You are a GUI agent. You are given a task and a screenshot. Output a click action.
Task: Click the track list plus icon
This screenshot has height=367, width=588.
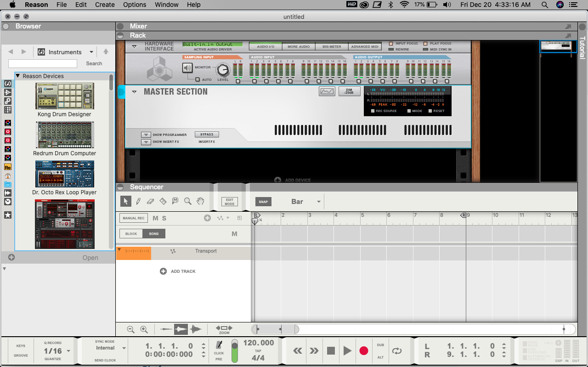207,218
